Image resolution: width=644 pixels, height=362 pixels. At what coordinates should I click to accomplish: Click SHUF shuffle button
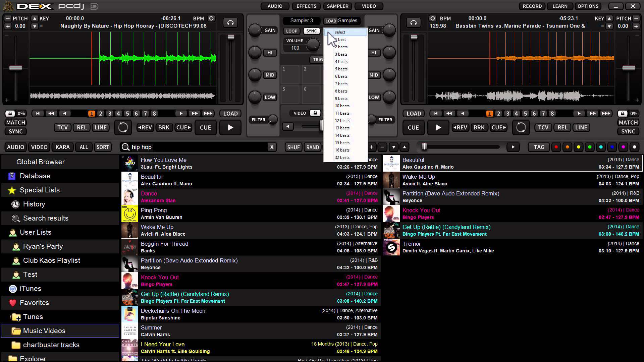[293, 147]
